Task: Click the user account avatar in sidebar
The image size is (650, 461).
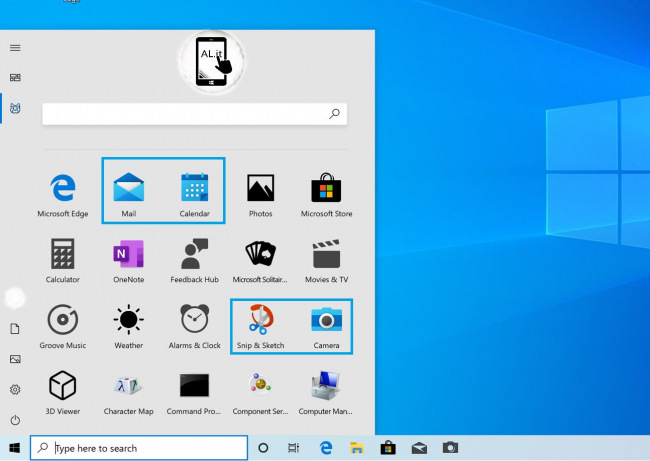Action: pos(15,298)
